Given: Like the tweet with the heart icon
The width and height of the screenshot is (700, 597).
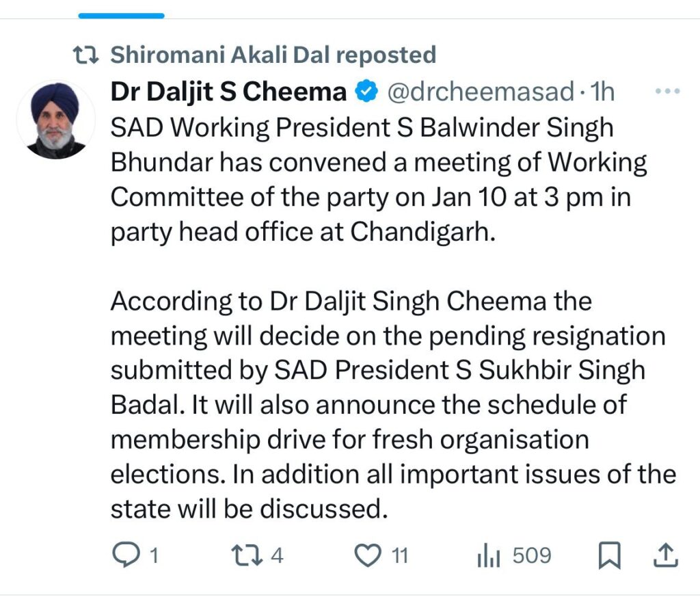Looking at the screenshot, I should [x=369, y=555].
